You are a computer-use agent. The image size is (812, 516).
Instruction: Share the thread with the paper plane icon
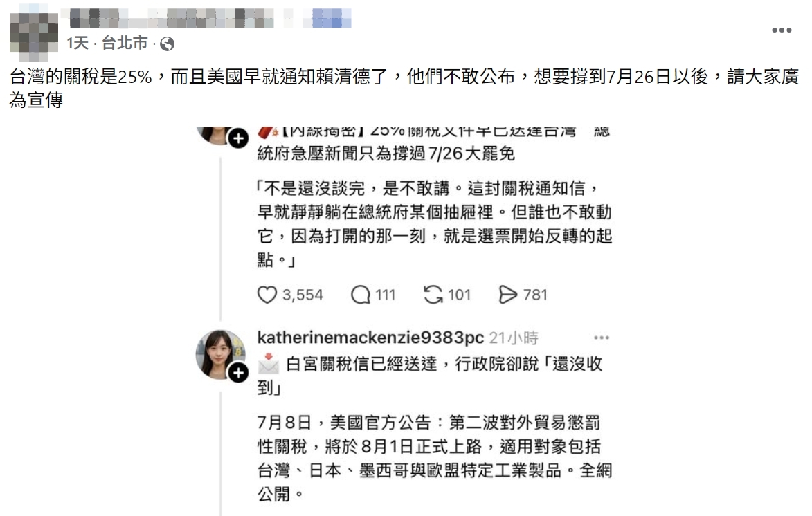pos(507,295)
